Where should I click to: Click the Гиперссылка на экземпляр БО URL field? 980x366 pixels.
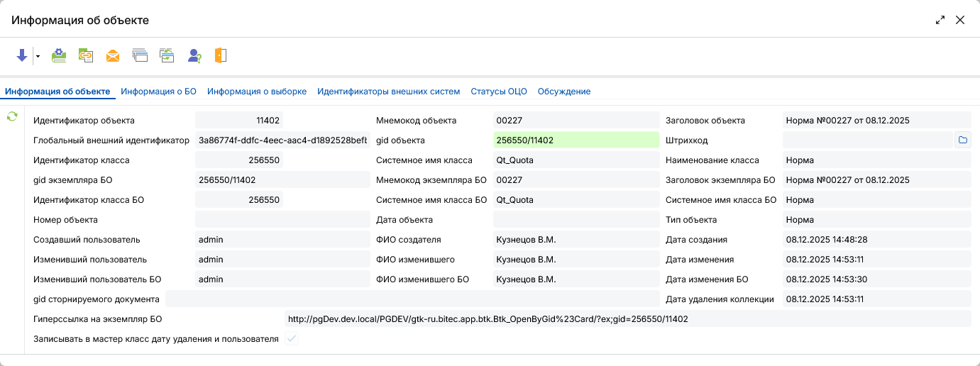[x=627, y=319]
